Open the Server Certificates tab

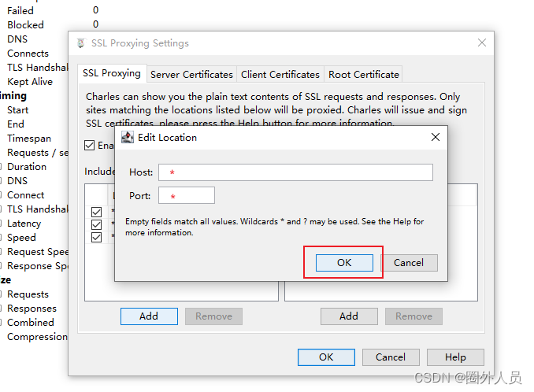point(191,75)
